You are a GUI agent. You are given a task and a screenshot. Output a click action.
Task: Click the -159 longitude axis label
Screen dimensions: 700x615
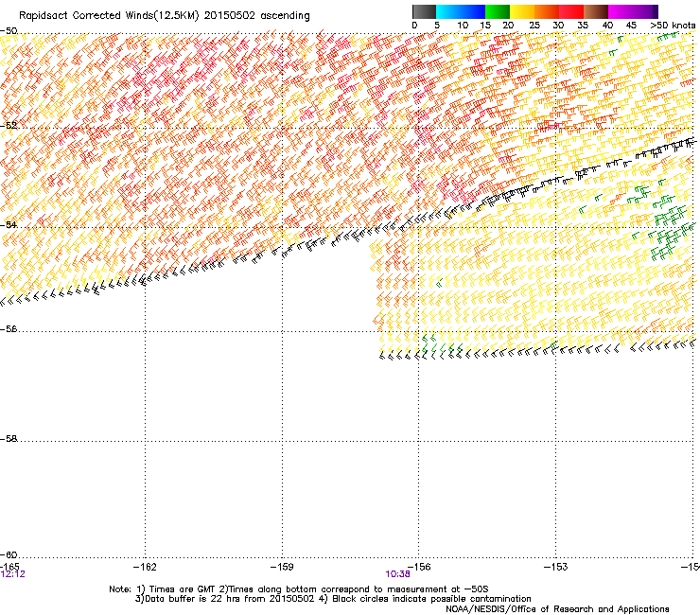coord(282,567)
